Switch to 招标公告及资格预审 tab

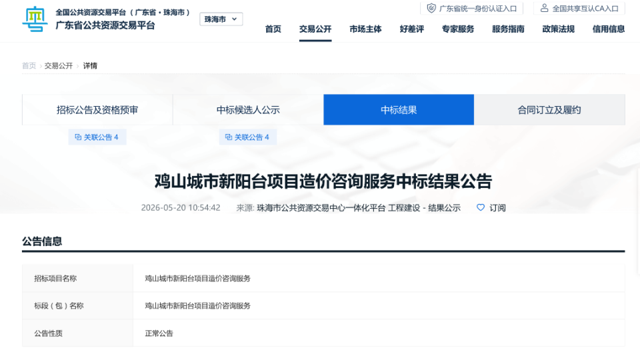pos(97,110)
